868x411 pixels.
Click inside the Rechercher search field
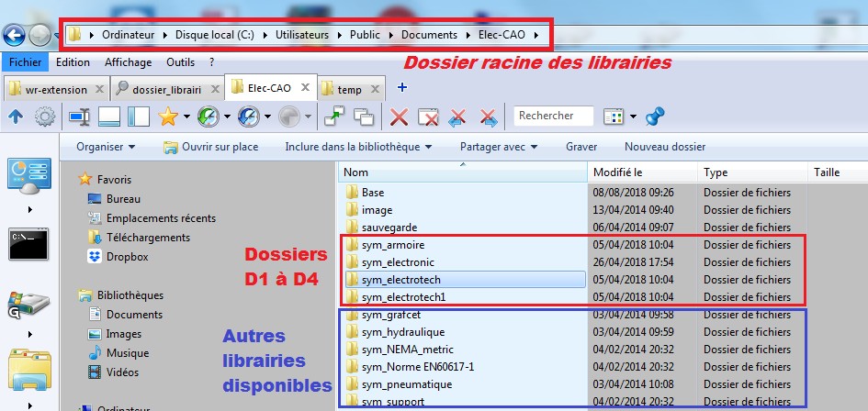tap(551, 117)
